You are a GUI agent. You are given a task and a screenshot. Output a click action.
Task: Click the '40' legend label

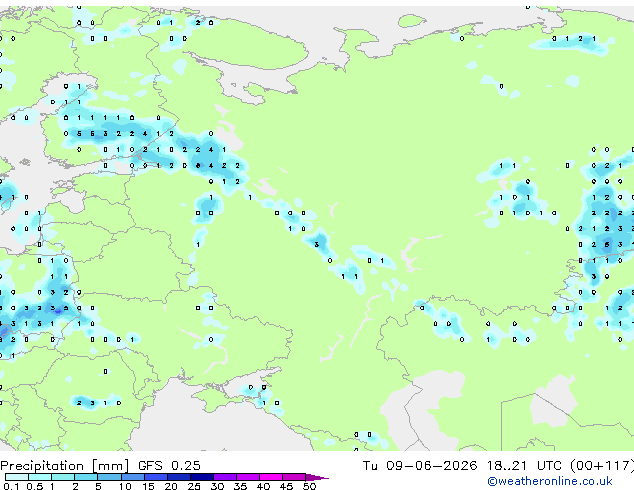click(x=263, y=486)
